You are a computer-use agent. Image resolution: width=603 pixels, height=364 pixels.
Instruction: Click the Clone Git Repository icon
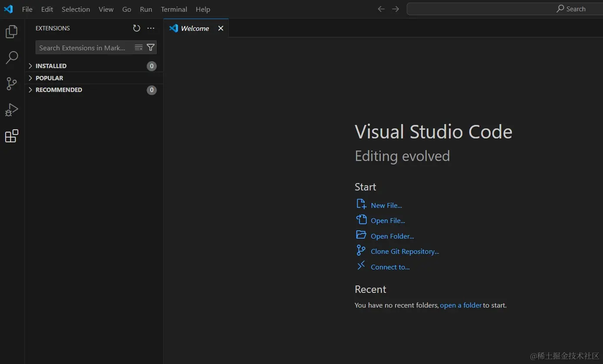[x=361, y=250]
